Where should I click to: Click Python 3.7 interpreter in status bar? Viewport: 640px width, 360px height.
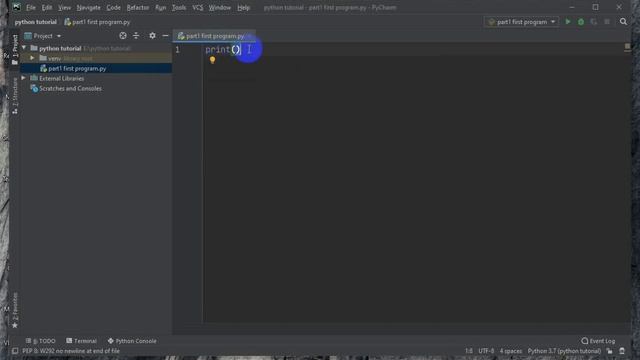click(x=564, y=351)
